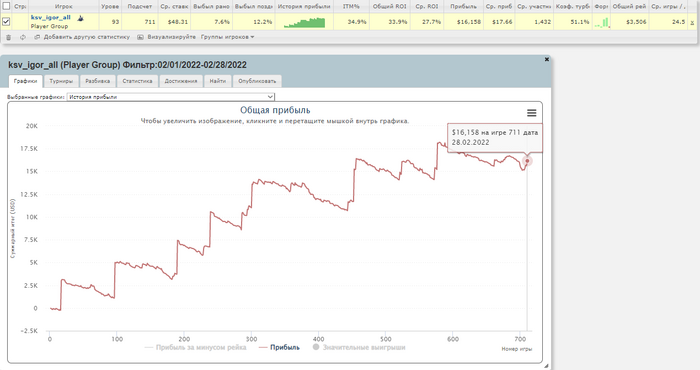Sort by Игрок column header
This screenshot has width=700, height=370.
(x=64, y=7)
